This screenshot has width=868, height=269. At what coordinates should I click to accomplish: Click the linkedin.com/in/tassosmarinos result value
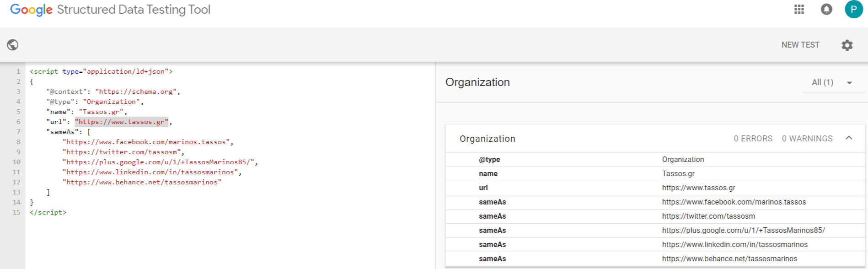[x=735, y=244]
